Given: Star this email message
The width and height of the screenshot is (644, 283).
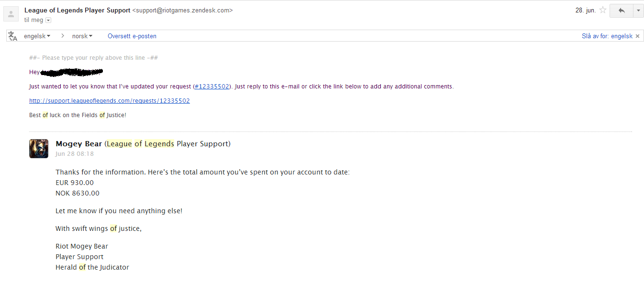Looking at the screenshot, I should [x=603, y=10].
